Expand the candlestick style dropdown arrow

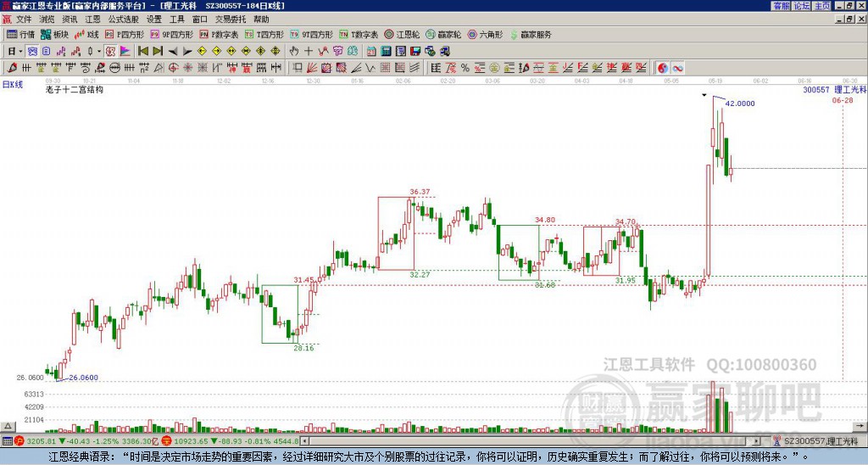click(99, 52)
